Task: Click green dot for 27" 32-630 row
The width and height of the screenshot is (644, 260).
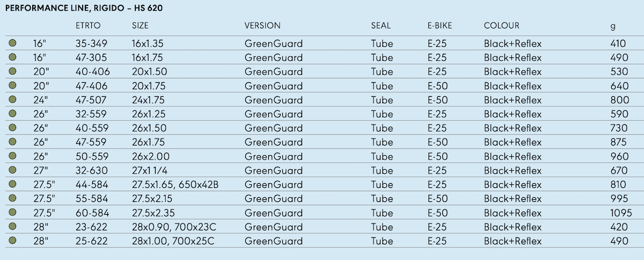Action: click(12, 170)
